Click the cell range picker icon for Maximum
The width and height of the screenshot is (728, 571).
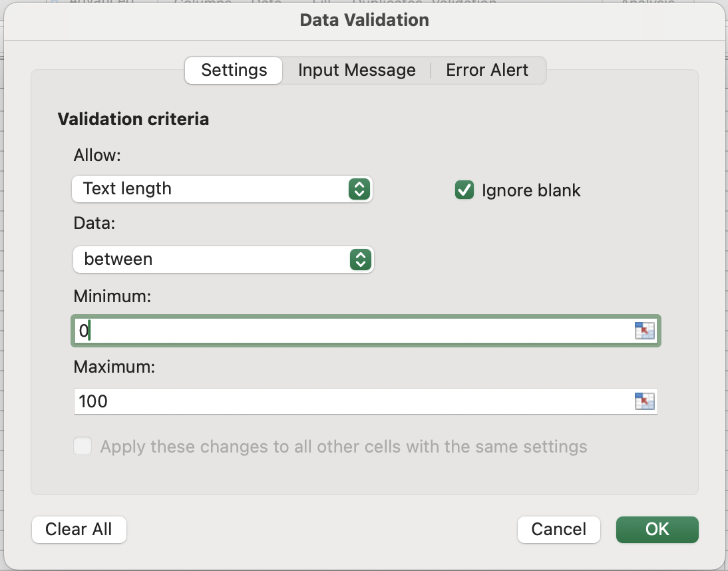pos(644,401)
